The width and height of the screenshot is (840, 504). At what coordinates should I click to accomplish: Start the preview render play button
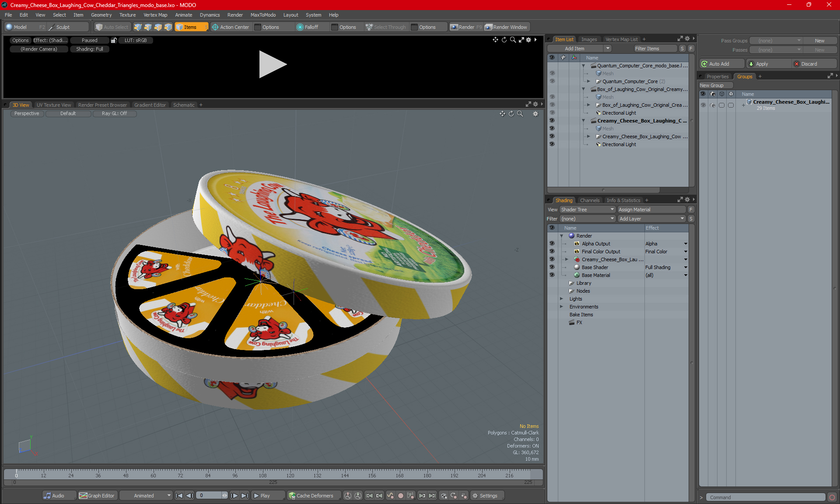[x=273, y=64]
